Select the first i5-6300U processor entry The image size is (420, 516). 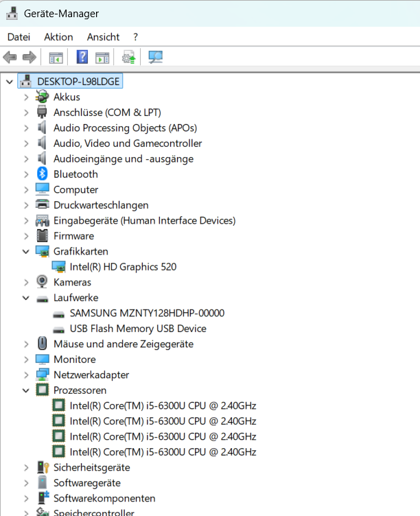point(163,406)
